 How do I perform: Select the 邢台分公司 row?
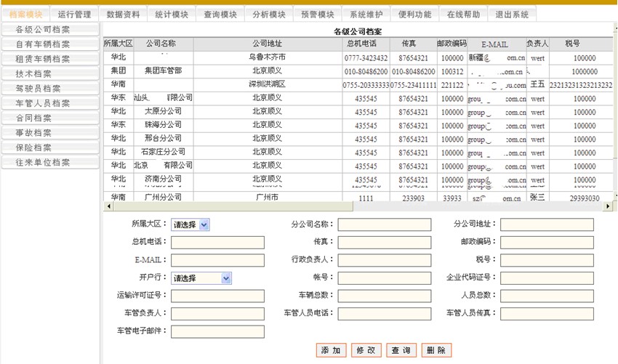coord(358,139)
